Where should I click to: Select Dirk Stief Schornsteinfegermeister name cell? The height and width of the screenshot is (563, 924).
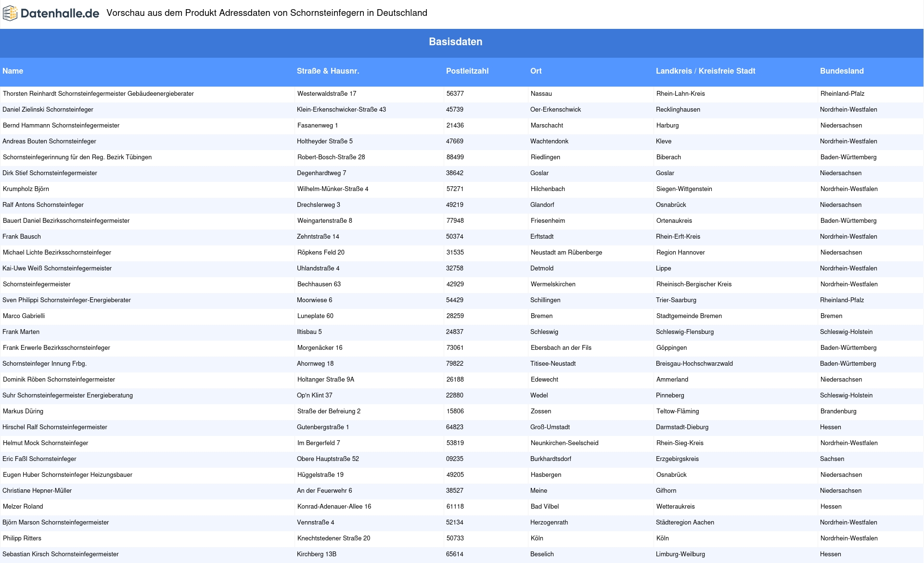[50, 173]
